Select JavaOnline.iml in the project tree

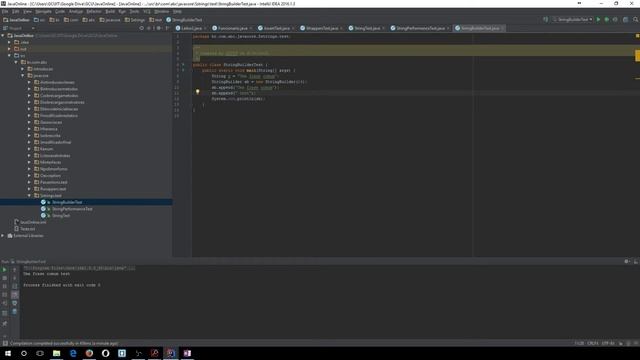coord(33,222)
